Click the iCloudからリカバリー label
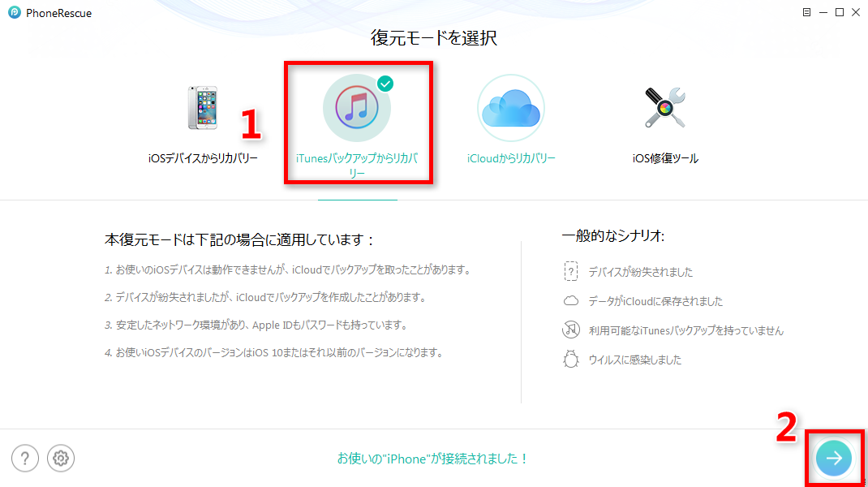 (511, 158)
